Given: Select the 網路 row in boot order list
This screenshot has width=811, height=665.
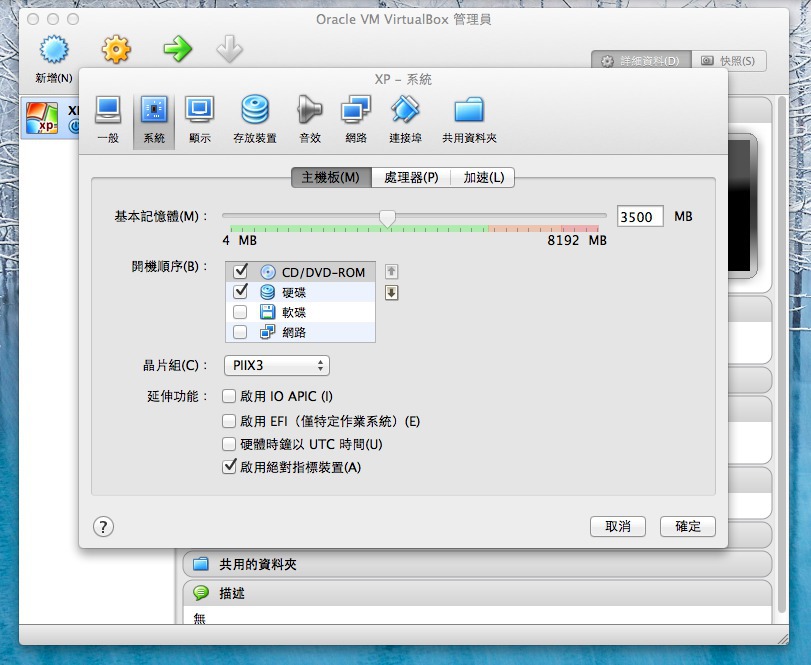Looking at the screenshot, I should tap(300, 332).
